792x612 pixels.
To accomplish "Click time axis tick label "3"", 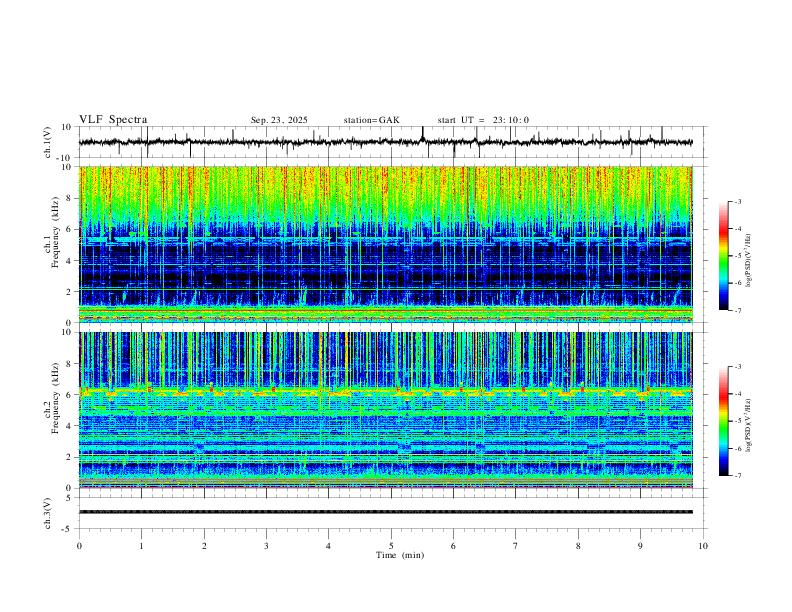I will tap(266, 546).
